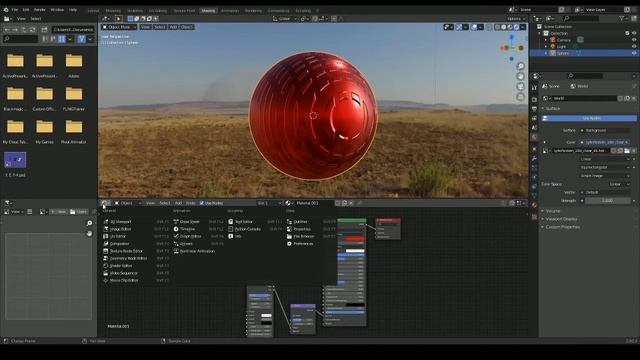The height and width of the screenshot is (360, 640).
Task: Select Properties editor in Data column
Action: (x=302, y=229)
